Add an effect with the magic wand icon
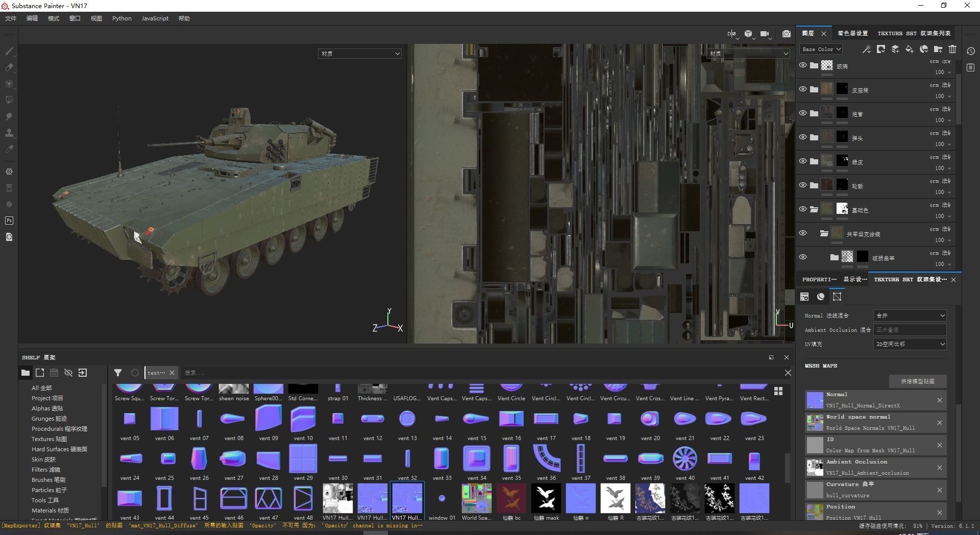This screenshot has width=980, height=535. click(866, 49)
